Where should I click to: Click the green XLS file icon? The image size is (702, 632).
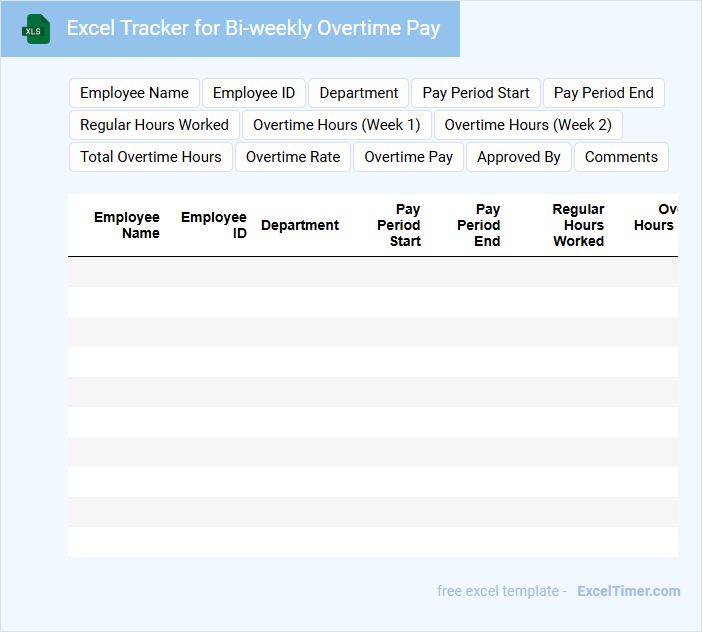(36, 29)
